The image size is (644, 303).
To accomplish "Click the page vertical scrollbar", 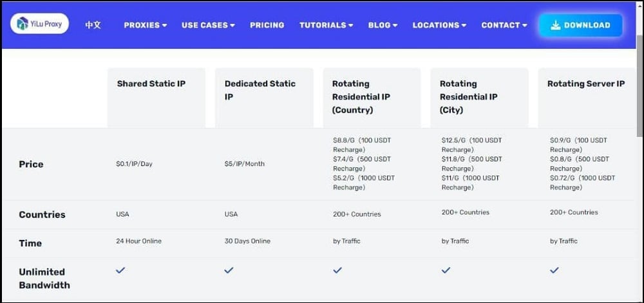I will click(x=640, y=86).
